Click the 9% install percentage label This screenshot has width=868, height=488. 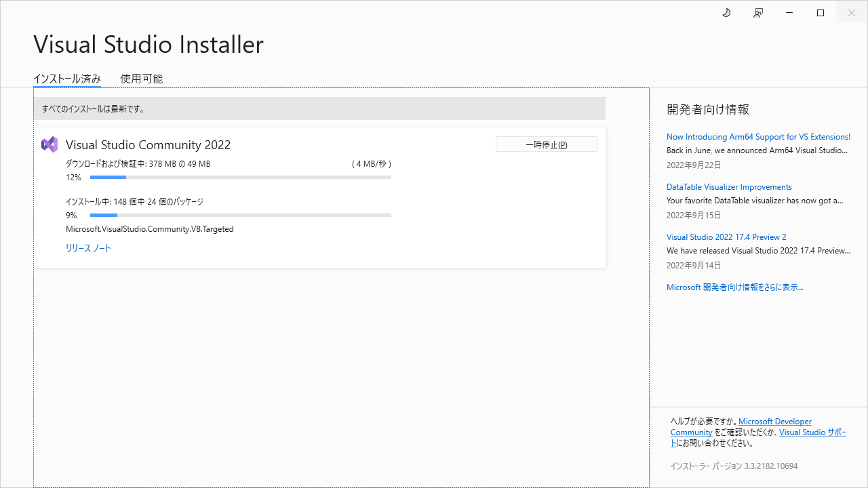(71, 216)
